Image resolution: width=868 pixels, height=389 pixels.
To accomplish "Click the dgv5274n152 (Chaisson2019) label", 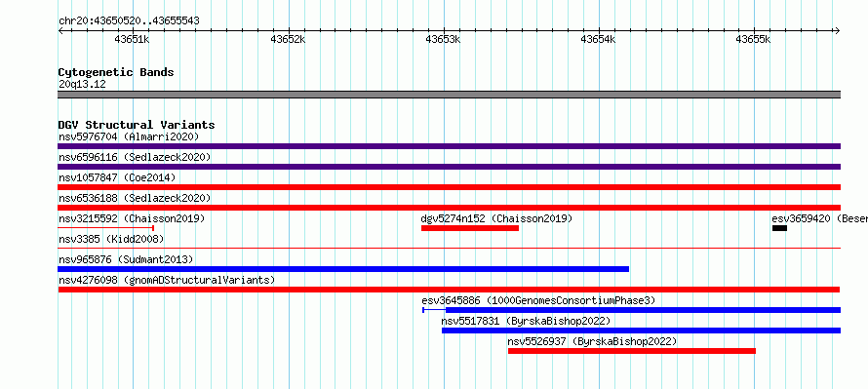I will (x=496, y=218).
